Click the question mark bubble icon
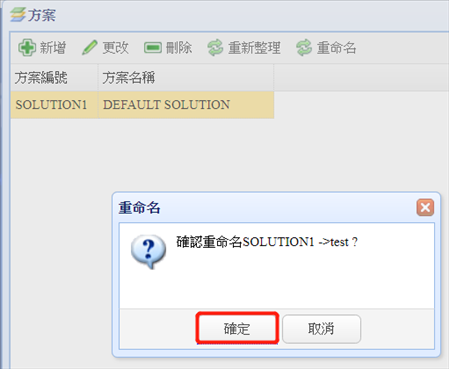The height and width of the screenshot is (369, 449). coord(148,252)
